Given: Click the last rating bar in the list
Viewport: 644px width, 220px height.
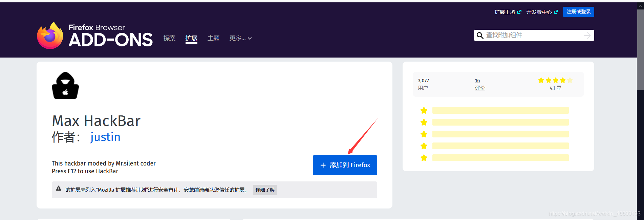Looking at the screenshot, I should [500, 158].
